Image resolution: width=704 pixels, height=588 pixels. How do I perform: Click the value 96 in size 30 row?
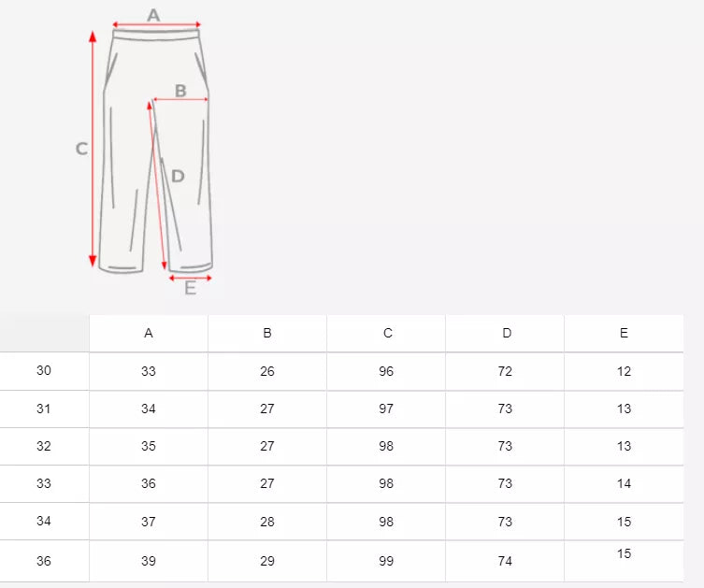tap(387, 371)
